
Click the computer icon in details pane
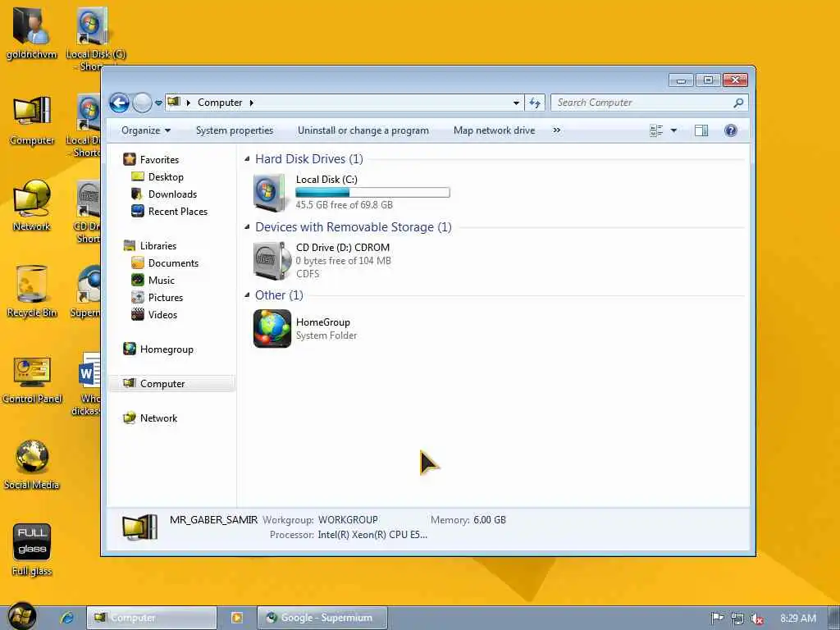pos(139,527)
